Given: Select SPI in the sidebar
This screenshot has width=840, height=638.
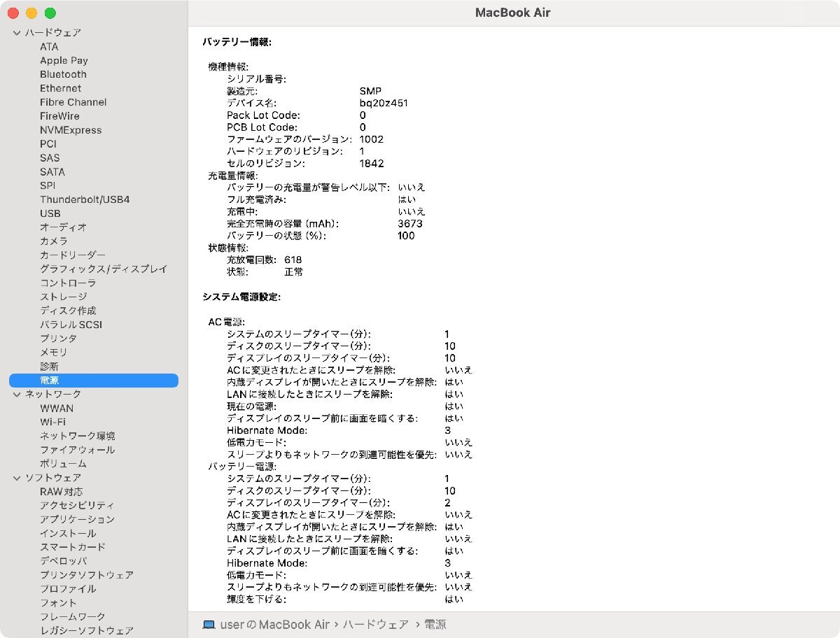Looking at the screenshot, I should (x=48, y=185).
